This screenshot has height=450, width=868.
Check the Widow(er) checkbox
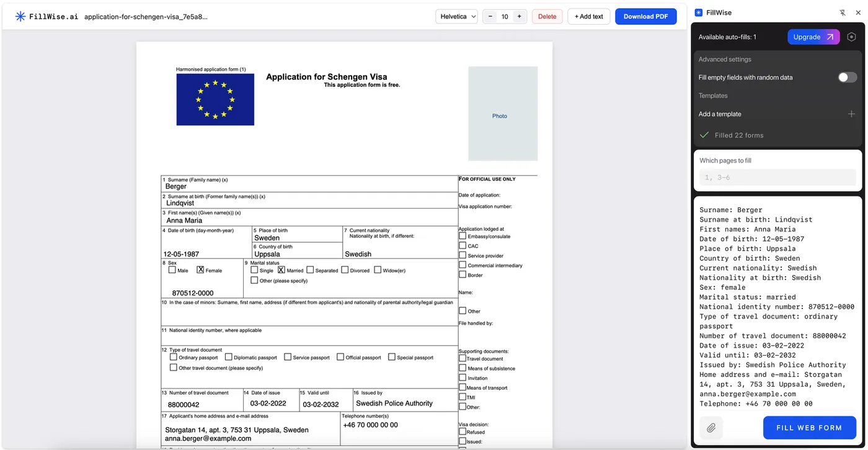(x=378, y=270)
